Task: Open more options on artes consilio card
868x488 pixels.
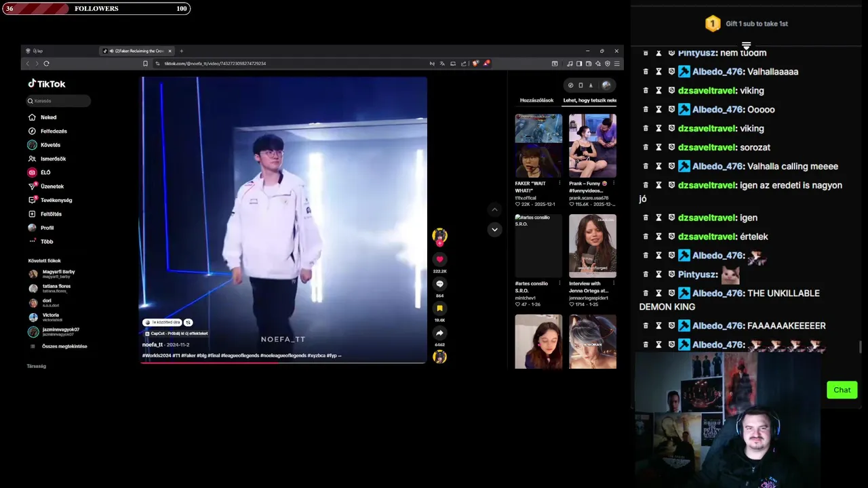Action: point(559,283)
